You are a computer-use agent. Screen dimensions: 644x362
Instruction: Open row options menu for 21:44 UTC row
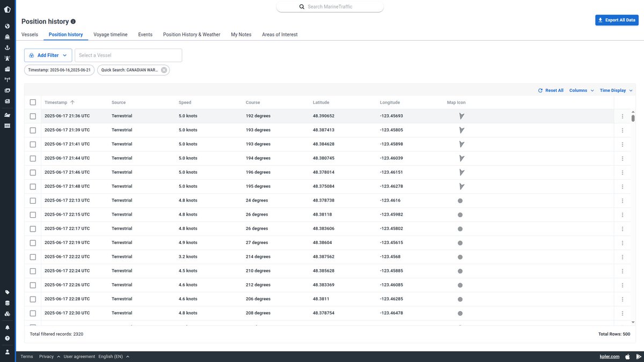pos(623,158)
